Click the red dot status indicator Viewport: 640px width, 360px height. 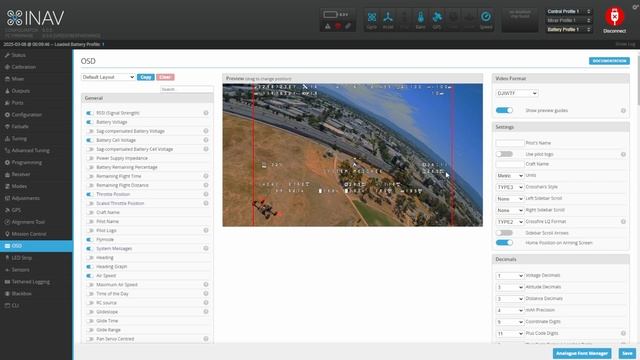point(338,26)
